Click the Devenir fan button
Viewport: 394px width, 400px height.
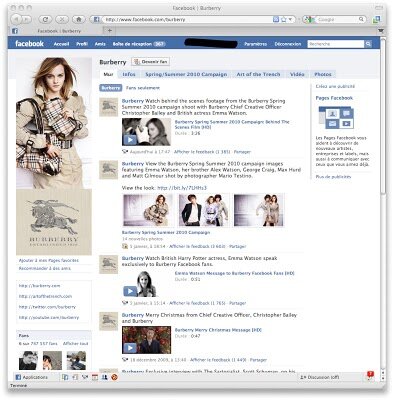(151, 62)
